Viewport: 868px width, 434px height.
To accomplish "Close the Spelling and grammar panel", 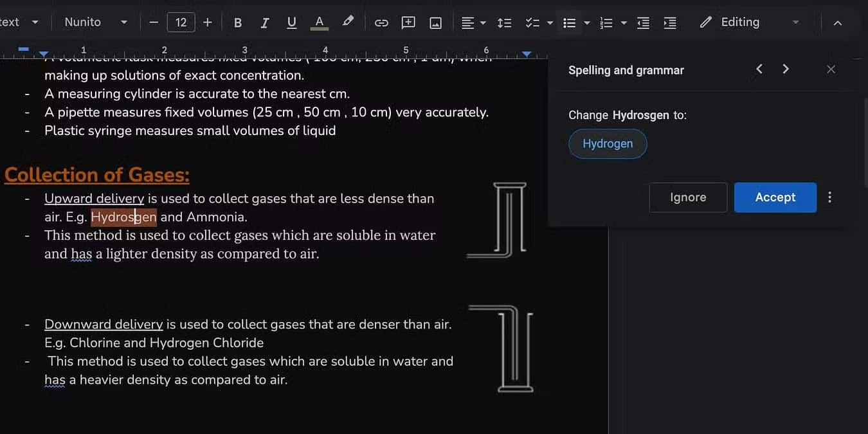I will coord(831,69).
